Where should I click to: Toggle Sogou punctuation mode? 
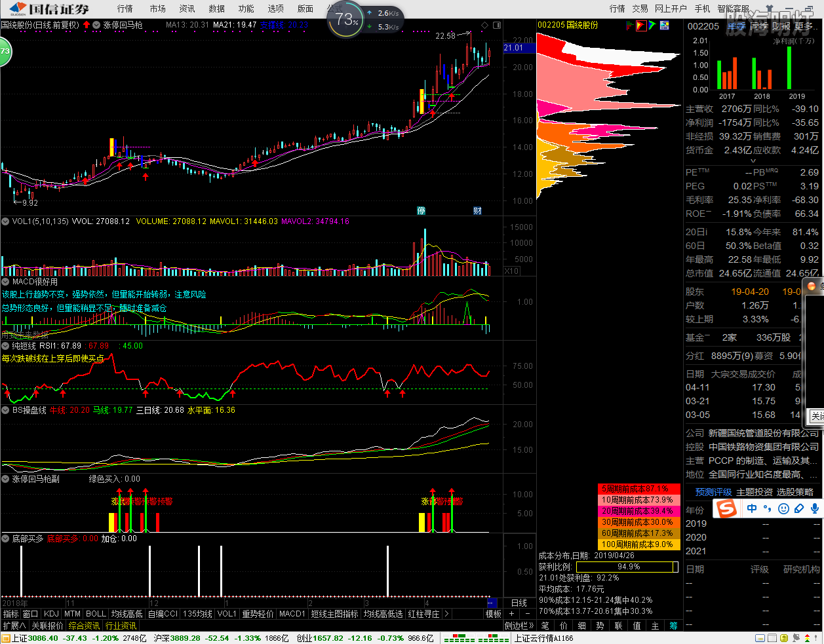coord(768,508)
